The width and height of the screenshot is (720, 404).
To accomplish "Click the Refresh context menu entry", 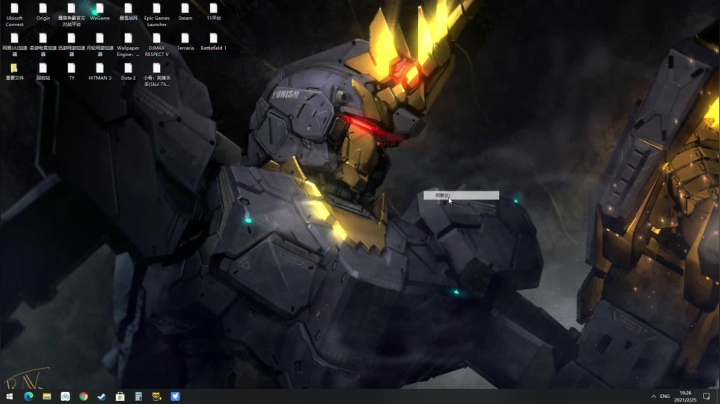I will [461, 195].
